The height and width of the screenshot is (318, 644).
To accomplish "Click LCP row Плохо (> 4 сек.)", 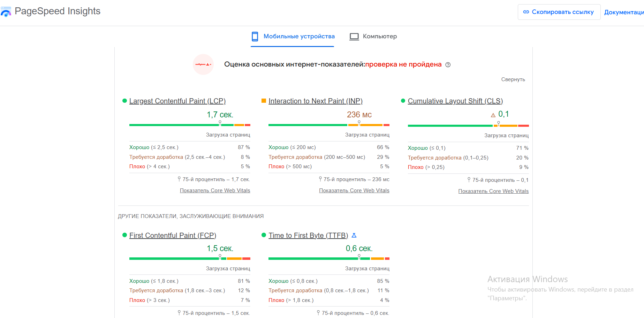I will coord(190,166).
